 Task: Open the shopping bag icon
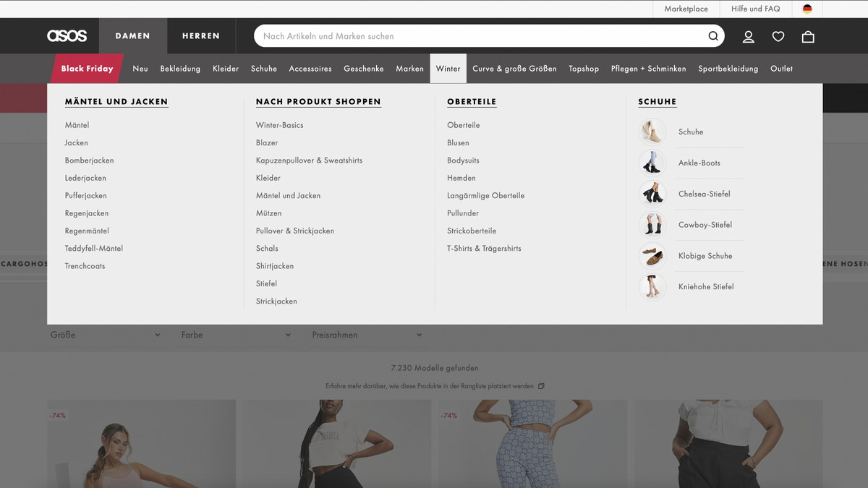(808, 36)
